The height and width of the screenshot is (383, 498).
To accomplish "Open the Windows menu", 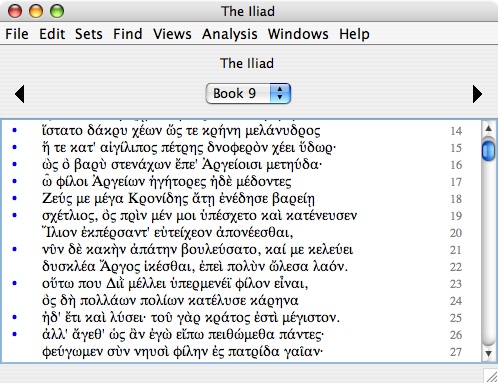I will point(298,34).
